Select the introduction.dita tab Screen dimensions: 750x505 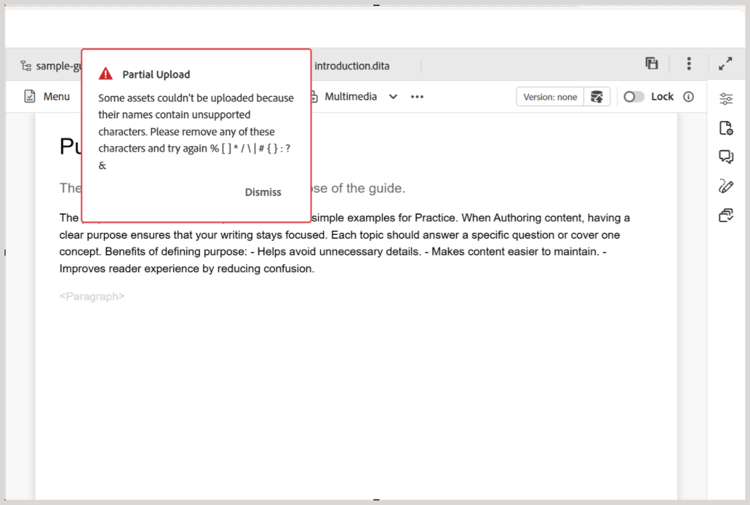(352, 66)
